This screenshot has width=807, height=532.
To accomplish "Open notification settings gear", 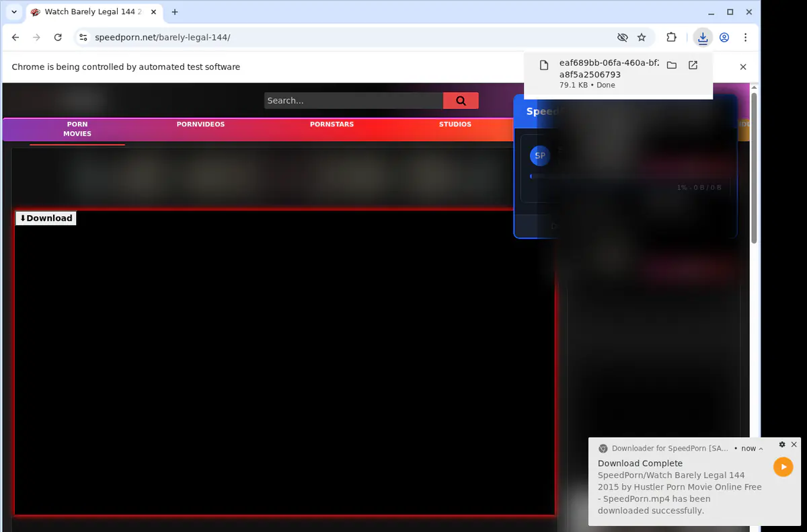I will (x=782, y=445).
